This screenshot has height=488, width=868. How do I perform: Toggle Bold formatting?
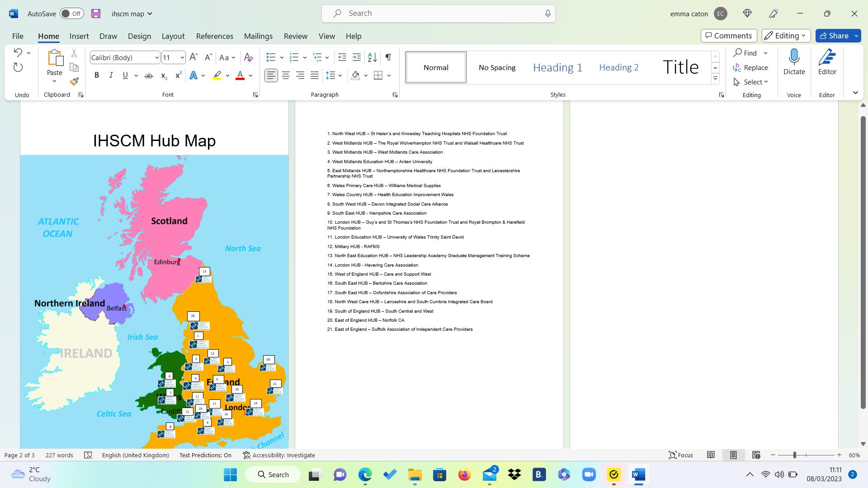96,75
